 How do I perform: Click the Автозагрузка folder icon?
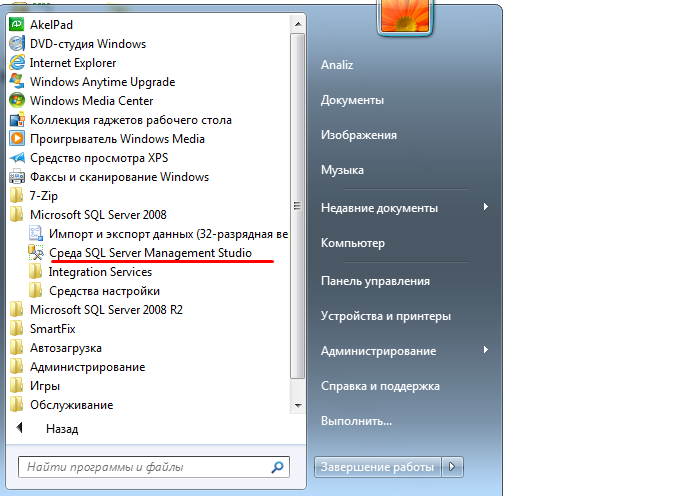(17, 348)
